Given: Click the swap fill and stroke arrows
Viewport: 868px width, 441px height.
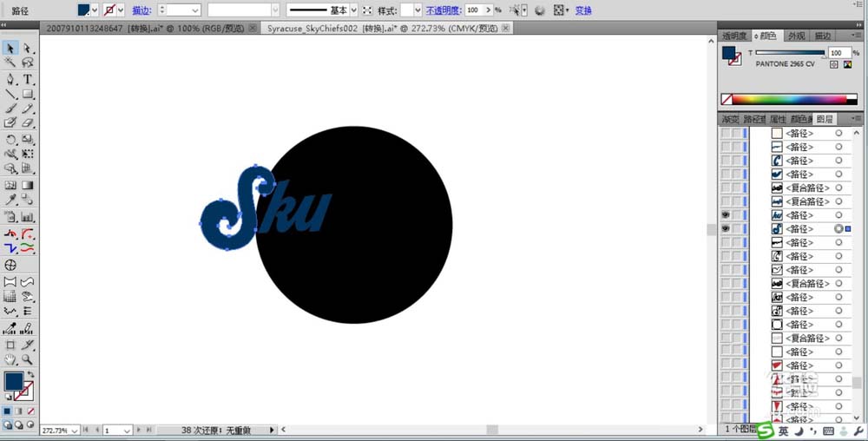Looking at the screenshot, I should coord(30,375).
